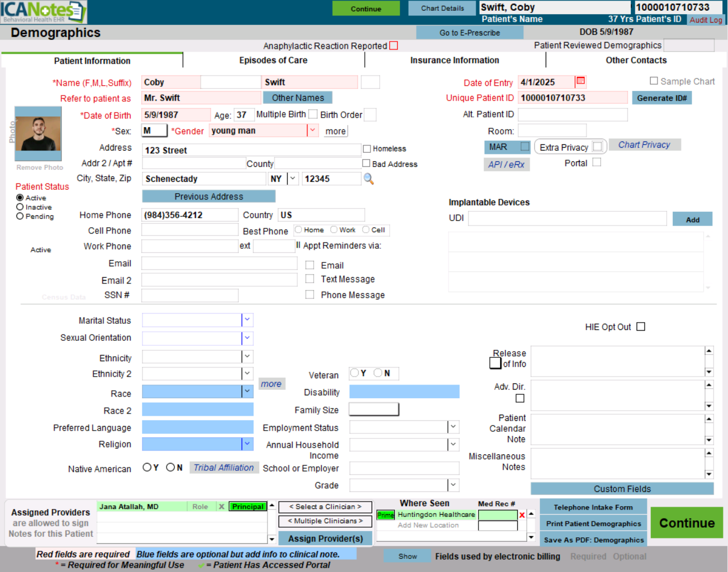Switch to the Insurance Information tab
The height and width of the screenshot is (572, 728).
click(x=455, y=60)
